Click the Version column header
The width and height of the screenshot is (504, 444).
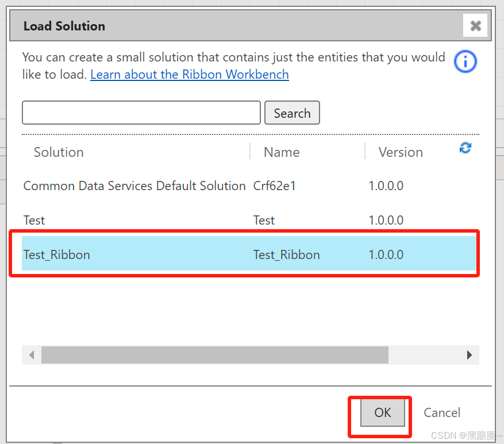tap(401, 152)
